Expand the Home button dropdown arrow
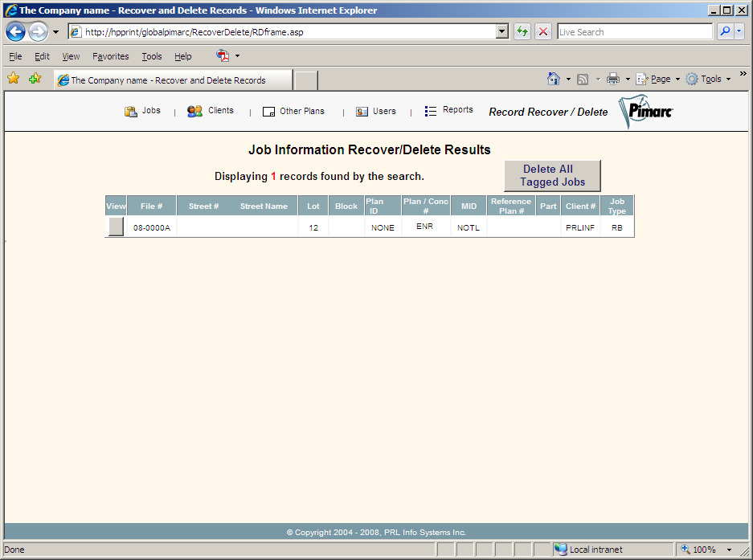Image resolution: width=753 pixels, height=560 pixels. [568, 79]
